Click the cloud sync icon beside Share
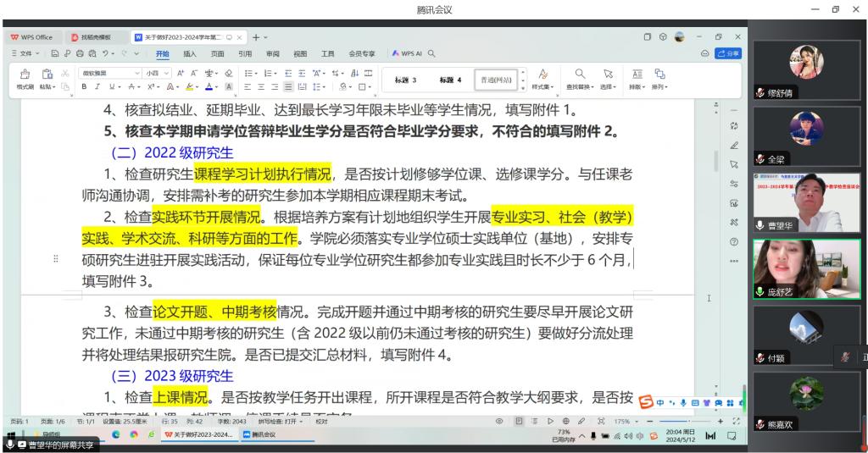This screenshot has width=868, height=453. (x=704, y=53)
